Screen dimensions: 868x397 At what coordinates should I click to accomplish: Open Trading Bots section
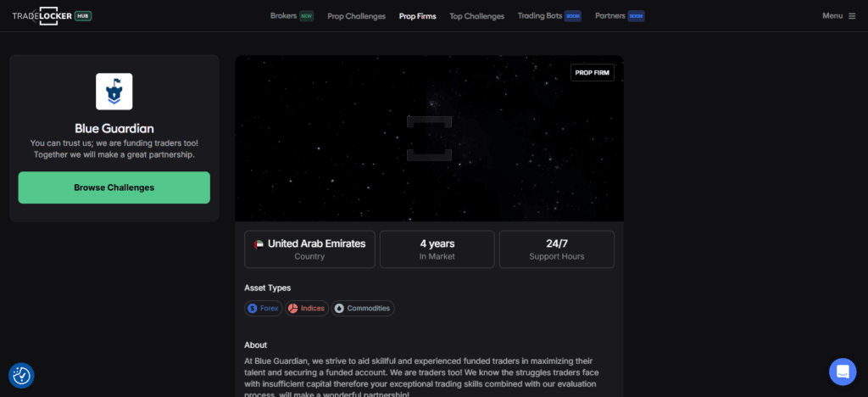click(540, 16)
